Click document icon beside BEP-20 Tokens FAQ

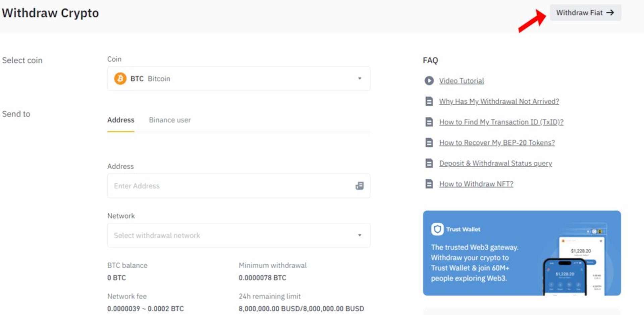[x=429, y=143]
